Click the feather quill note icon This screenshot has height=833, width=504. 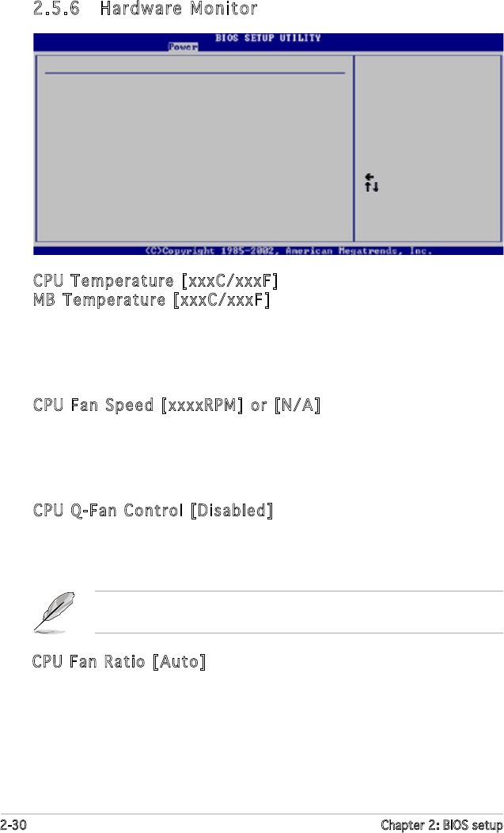click(55, 611)
